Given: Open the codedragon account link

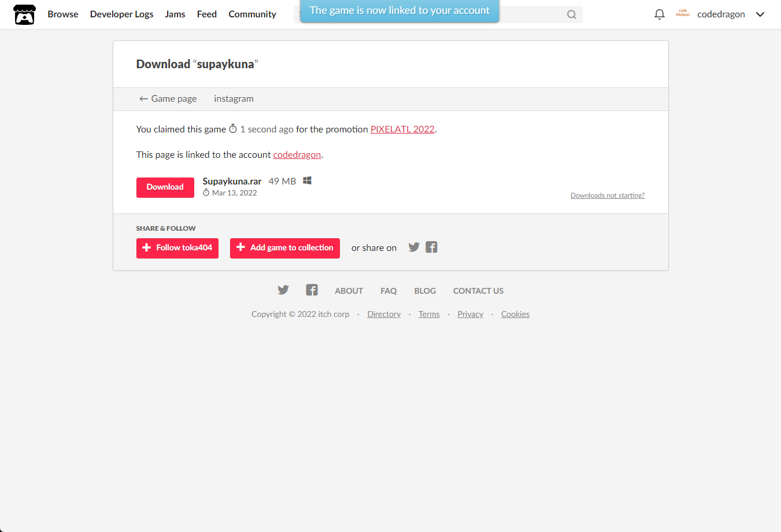Looking at the screenshot, I should pos(297,155).
